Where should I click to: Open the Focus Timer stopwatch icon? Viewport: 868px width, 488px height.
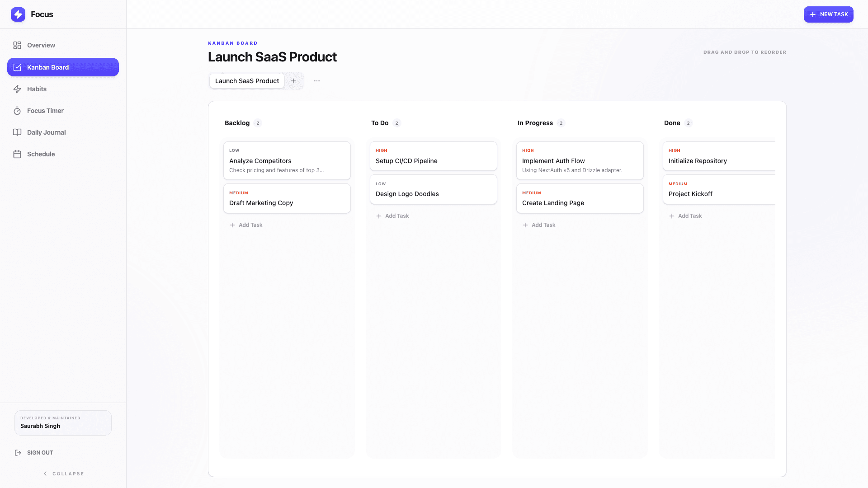17,110
